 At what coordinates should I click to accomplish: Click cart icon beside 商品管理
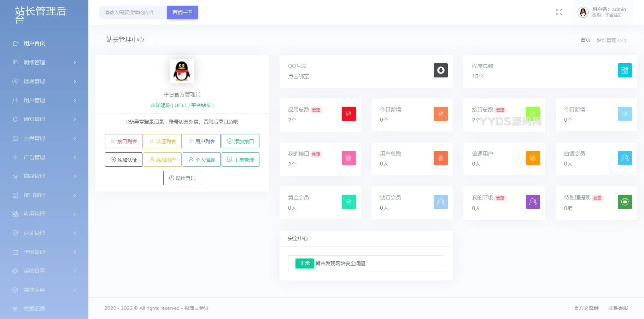point(15,176)
